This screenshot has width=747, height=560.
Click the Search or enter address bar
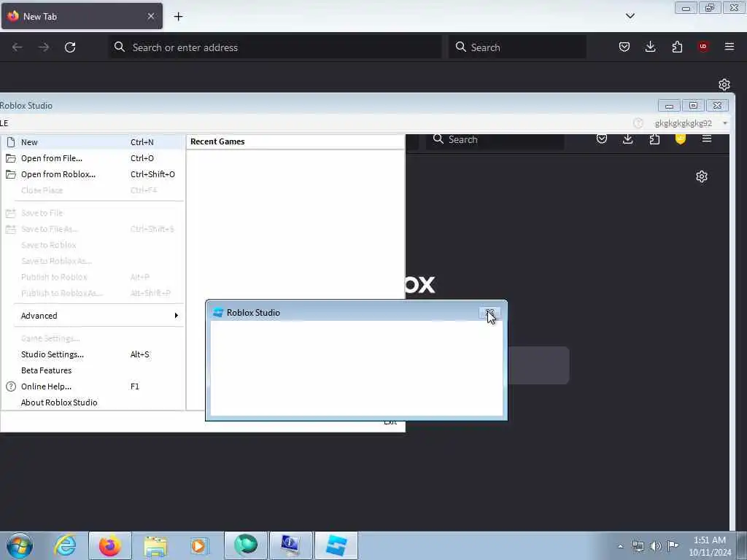coord(275,47)
